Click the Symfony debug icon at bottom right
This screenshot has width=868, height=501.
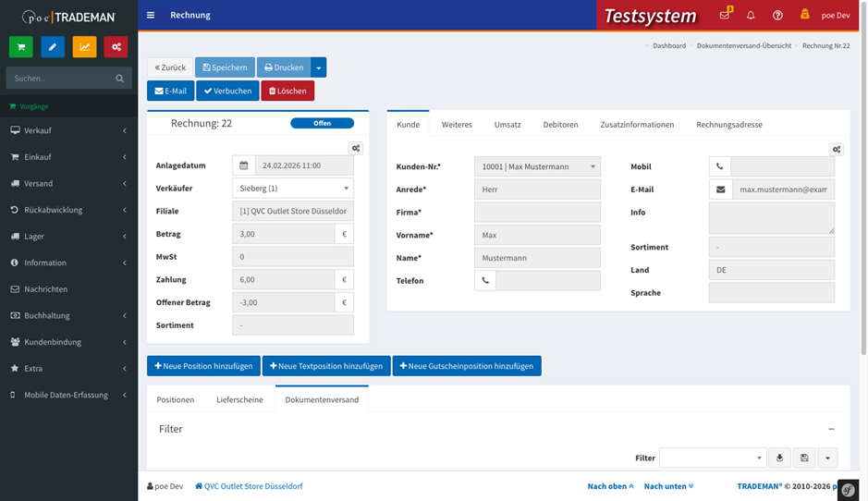coord(848,490)
